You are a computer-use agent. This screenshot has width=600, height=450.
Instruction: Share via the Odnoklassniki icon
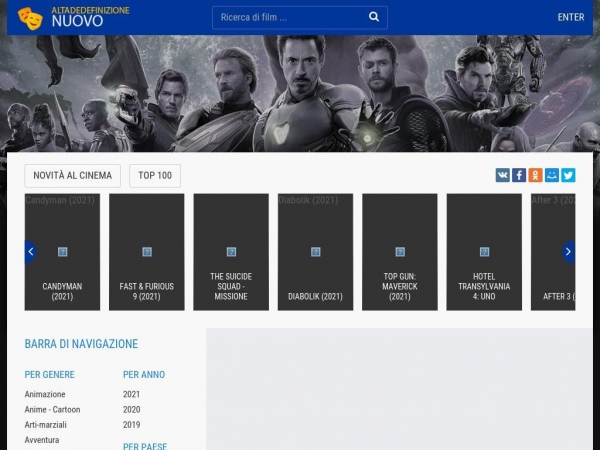point(535,175)
